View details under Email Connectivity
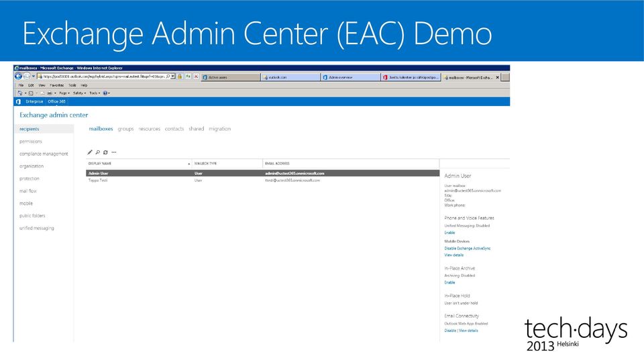The width and height of the screenshot is (644, 352). pyautogui.click(x=468, y=331)
